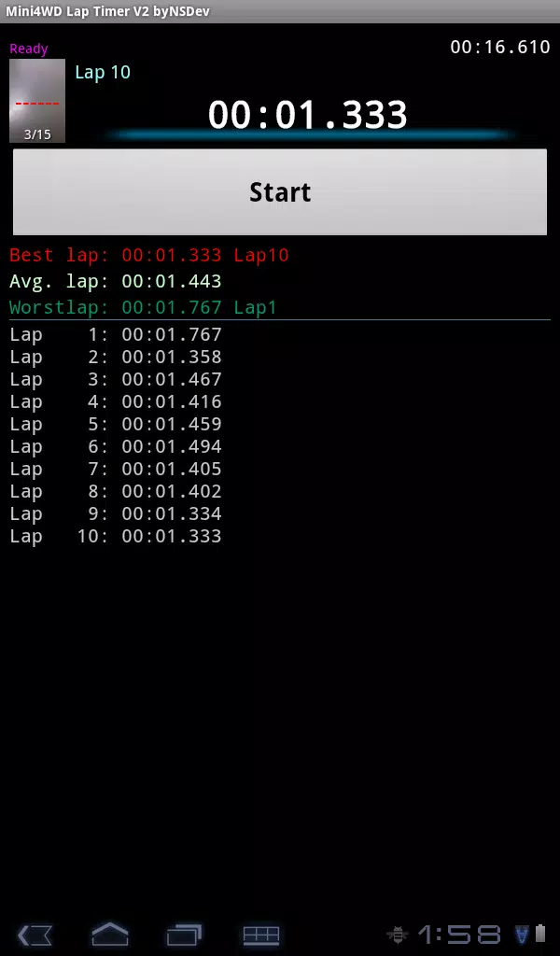
Task: Tap the battery status icon
Action: (x=540, y=934)
